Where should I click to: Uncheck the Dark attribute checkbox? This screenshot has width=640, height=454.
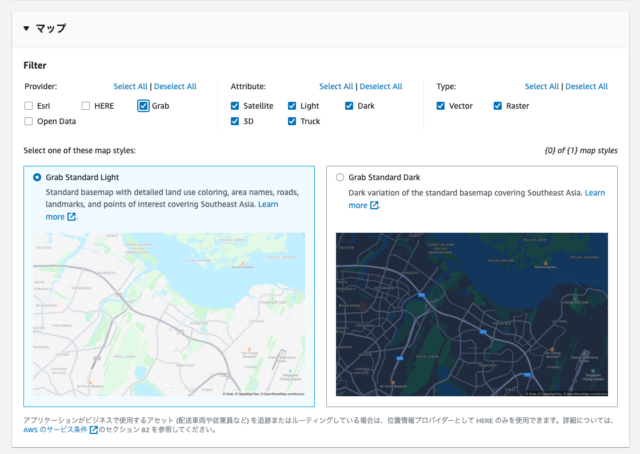coord(349,106)
